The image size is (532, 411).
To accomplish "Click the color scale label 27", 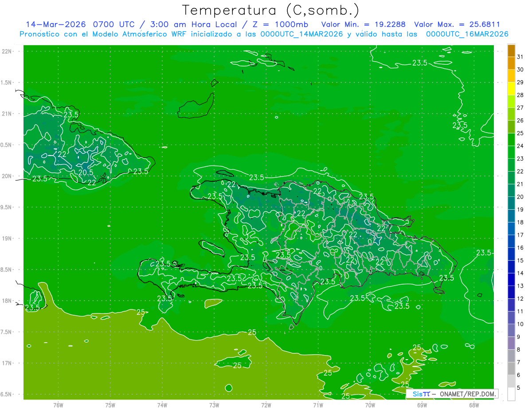I will pos(520,108).
